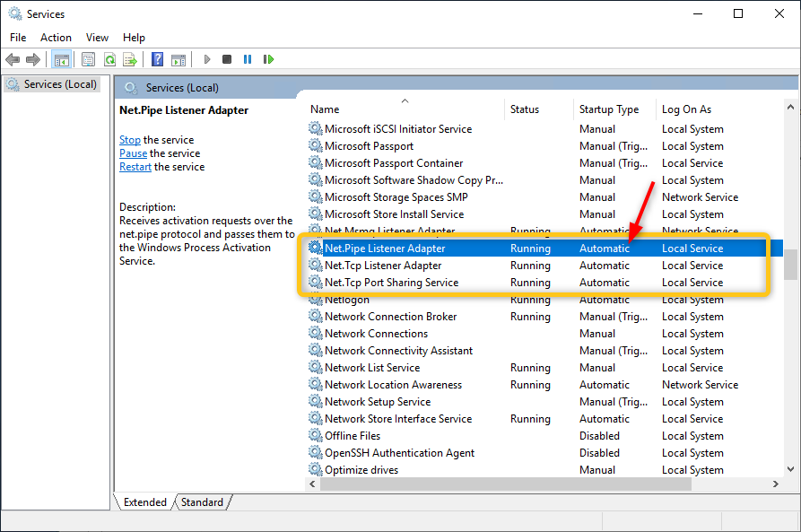Open service Properties using the toolbar icon

coord(86,59)
